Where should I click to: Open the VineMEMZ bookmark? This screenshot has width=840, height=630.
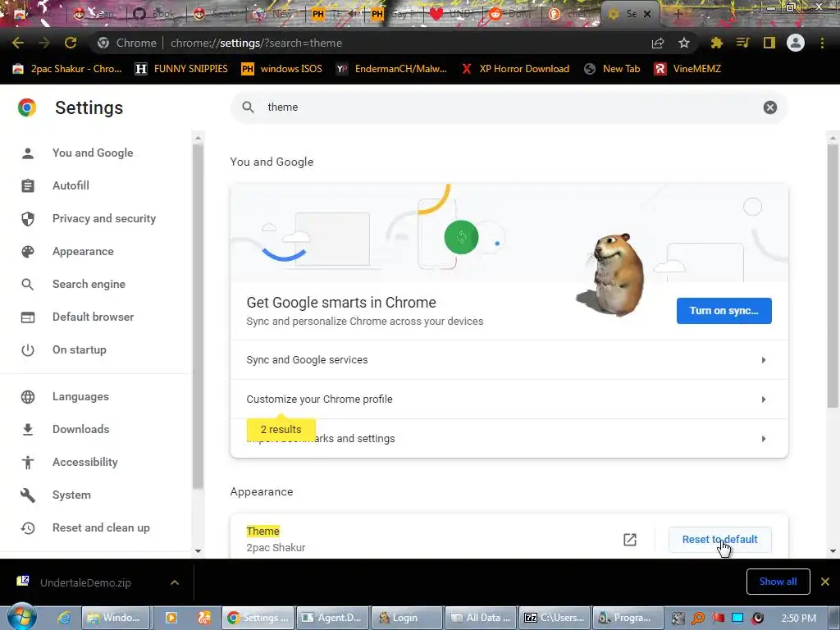(x=688, y=69)
